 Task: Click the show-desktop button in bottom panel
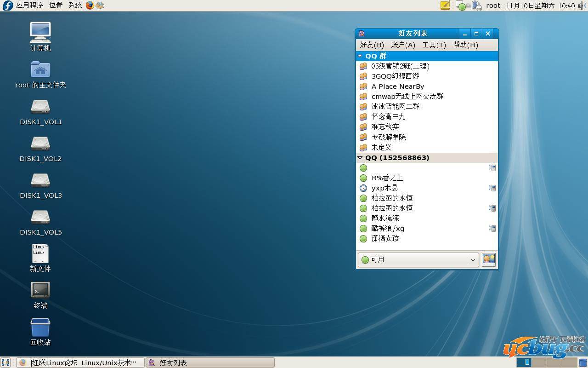(x=6, y=362)
